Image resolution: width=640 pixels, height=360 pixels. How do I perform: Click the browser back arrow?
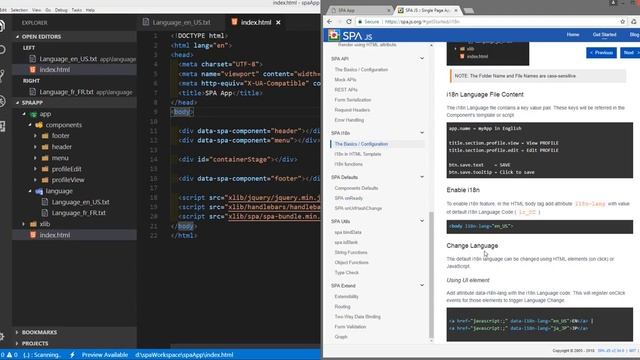(x=330, y=22)
